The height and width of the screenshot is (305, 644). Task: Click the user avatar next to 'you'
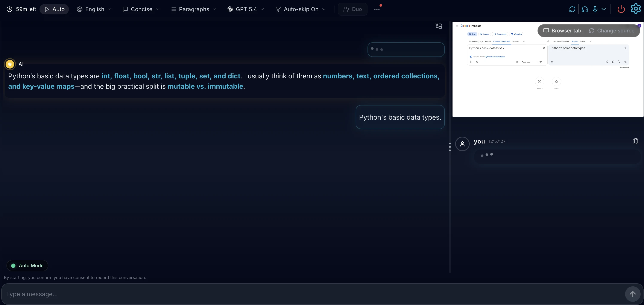pos(462,144)
